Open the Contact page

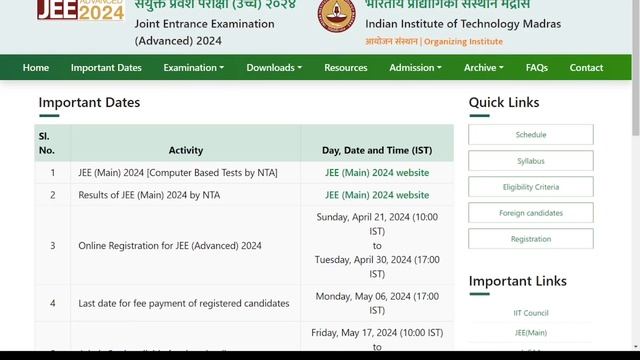click(x=586, y=67)
